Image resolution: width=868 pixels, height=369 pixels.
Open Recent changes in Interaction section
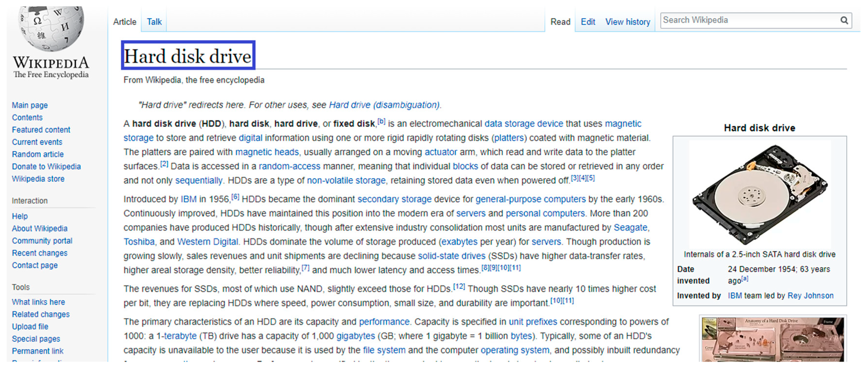pyautogui.click(x=39, y=253)
